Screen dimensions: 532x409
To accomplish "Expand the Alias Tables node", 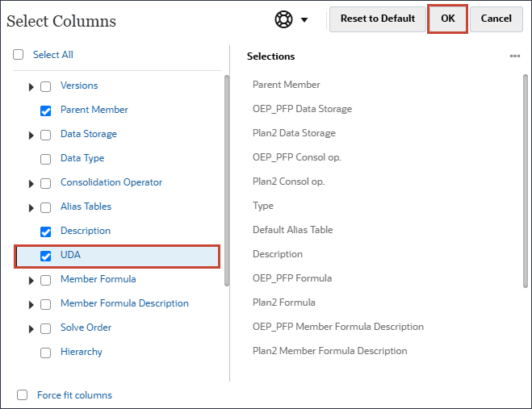I will coord(31,207).
